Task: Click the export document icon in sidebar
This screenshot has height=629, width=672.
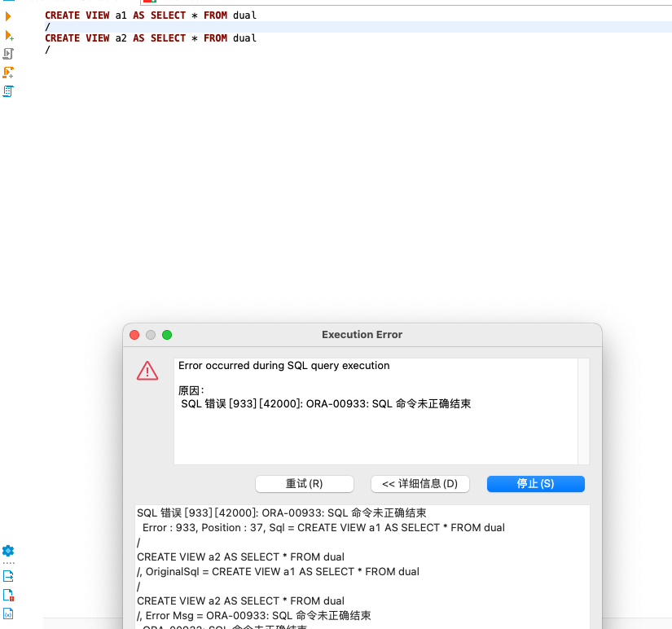Action: (x=8, y=575)
